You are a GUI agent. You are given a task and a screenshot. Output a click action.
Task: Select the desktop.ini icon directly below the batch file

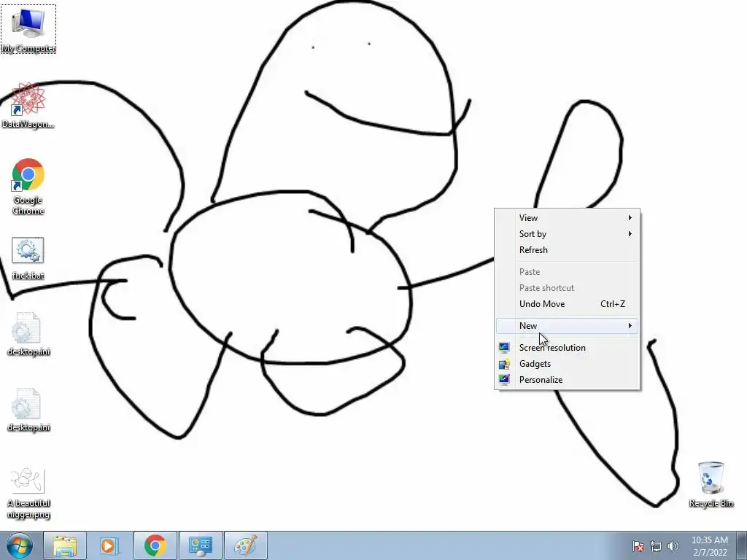28,334
